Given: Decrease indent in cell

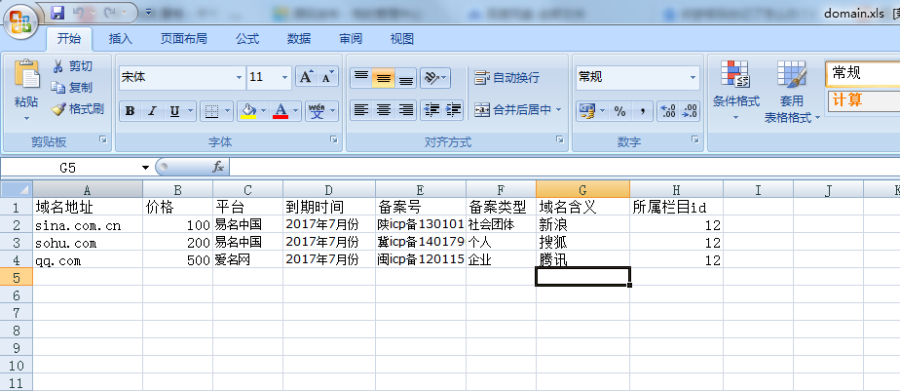Looking at the screenshot, I should click(431, 109).
